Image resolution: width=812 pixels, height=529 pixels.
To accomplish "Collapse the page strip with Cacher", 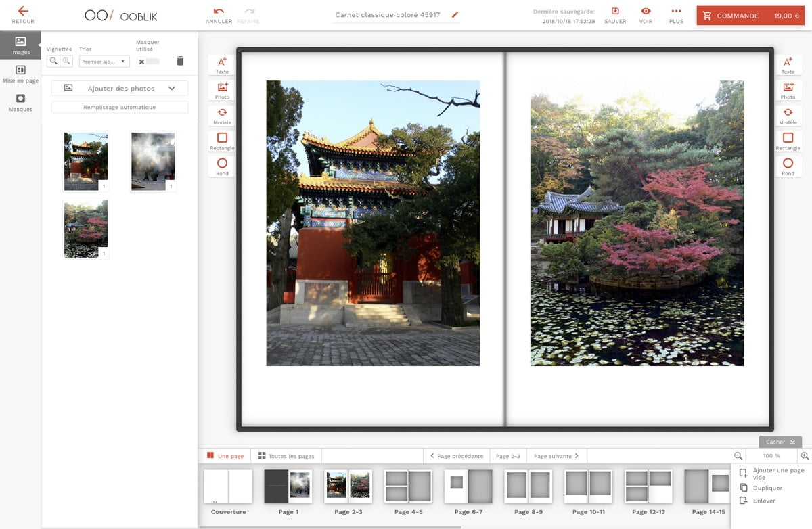I will click(x=780, y=442).
